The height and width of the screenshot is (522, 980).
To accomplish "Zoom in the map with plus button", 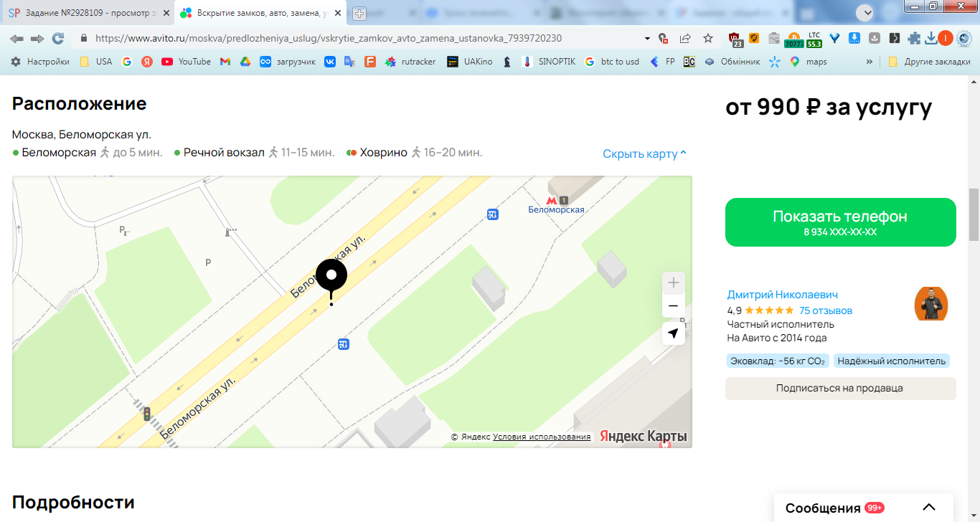I will [x=673, y=283].
